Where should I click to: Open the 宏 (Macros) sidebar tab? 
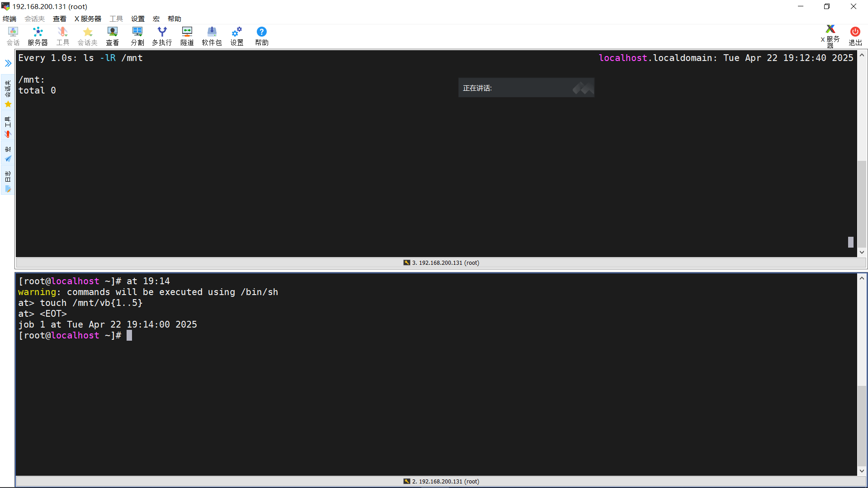[x=8, y=154]
